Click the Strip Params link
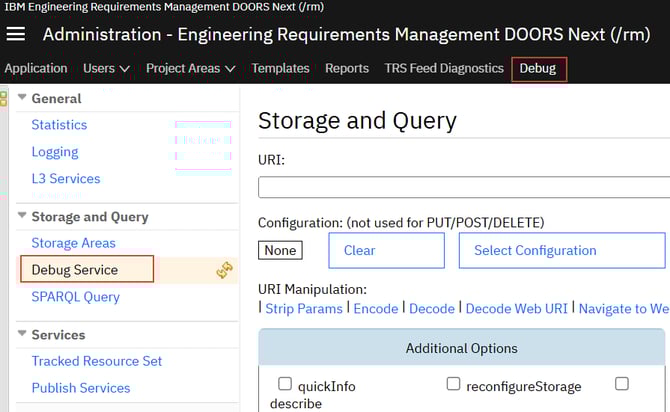This screenshot has height=412, width=670. point(304,309)
